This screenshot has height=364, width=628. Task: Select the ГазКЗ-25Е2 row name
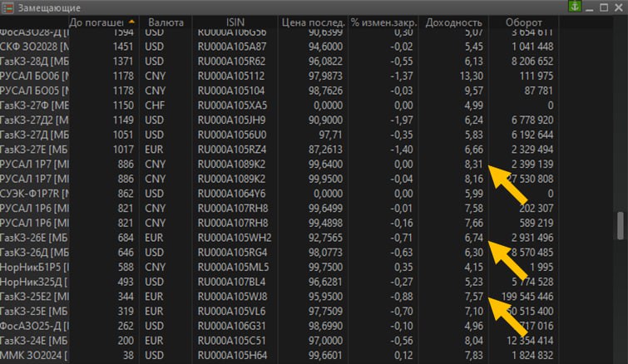[34, 297]
